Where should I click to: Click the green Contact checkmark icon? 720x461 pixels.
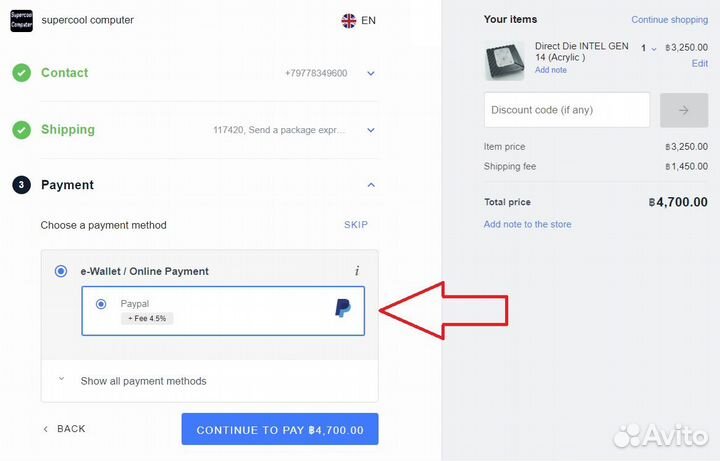[21, 73]
